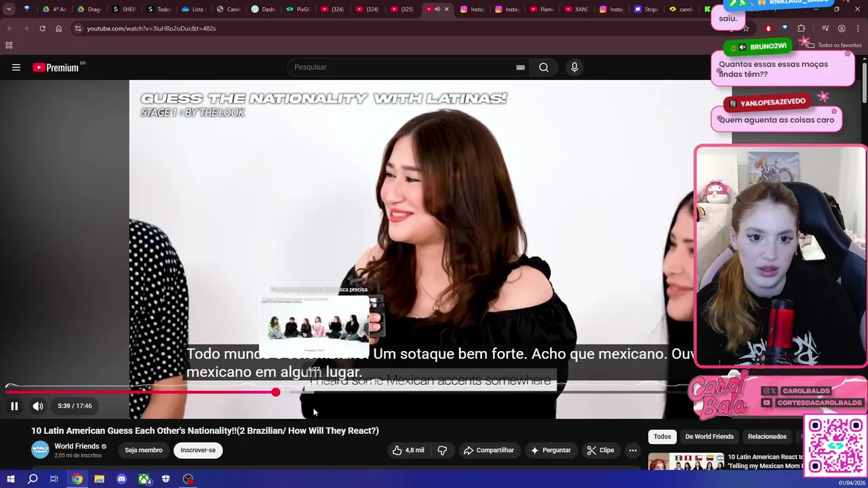Open Windows Security shield on taskbar

point(165,479)
